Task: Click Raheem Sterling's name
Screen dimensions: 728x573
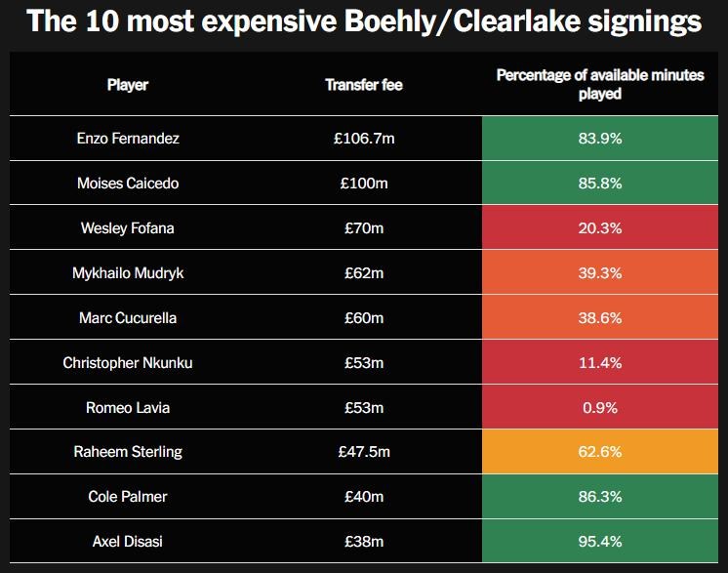Action: coord(128,452)
